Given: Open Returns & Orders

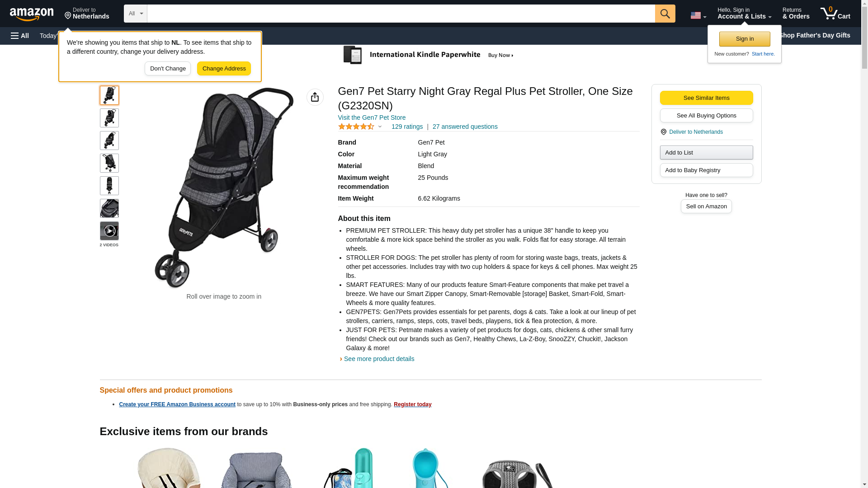Looking at the screenshot, I should coord(796,13).
